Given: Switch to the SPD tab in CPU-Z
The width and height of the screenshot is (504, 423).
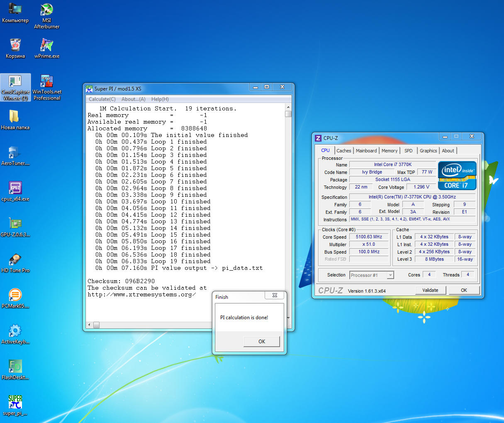Looking at the screenshot, I should pos(409,151).
